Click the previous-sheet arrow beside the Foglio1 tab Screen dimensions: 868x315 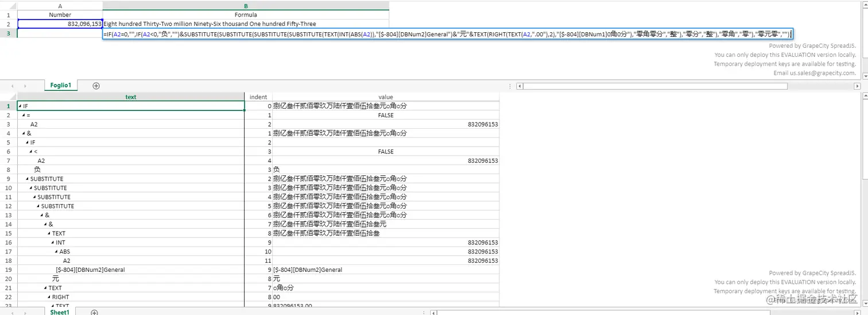point(13,86)
